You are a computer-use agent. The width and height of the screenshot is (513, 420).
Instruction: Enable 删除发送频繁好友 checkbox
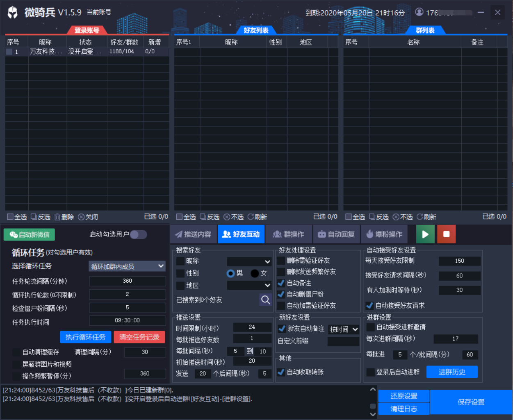[x=281, y=272]
